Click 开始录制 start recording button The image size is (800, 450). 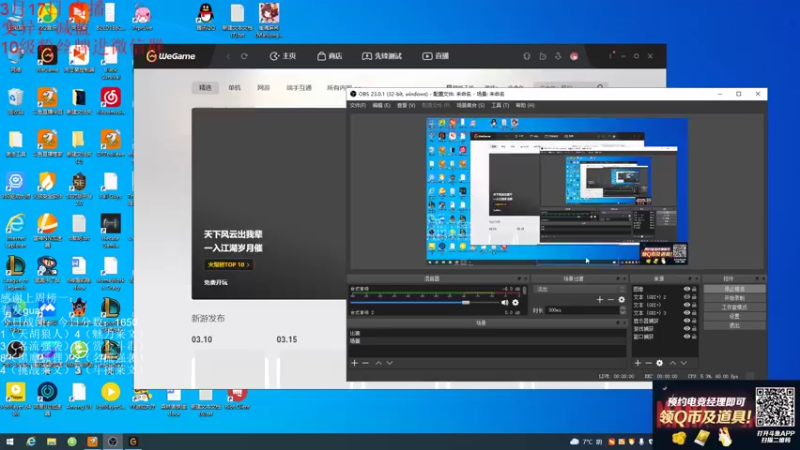pos(734,298)
